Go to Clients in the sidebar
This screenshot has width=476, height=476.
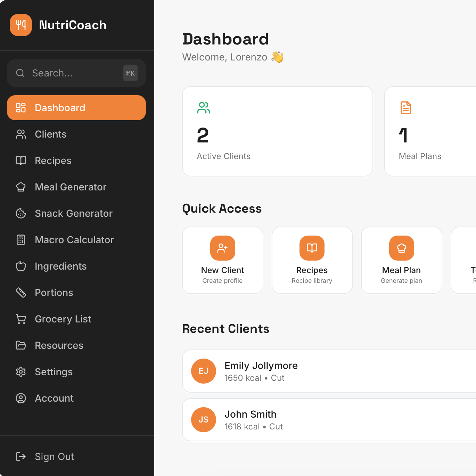tap(51, 134)
